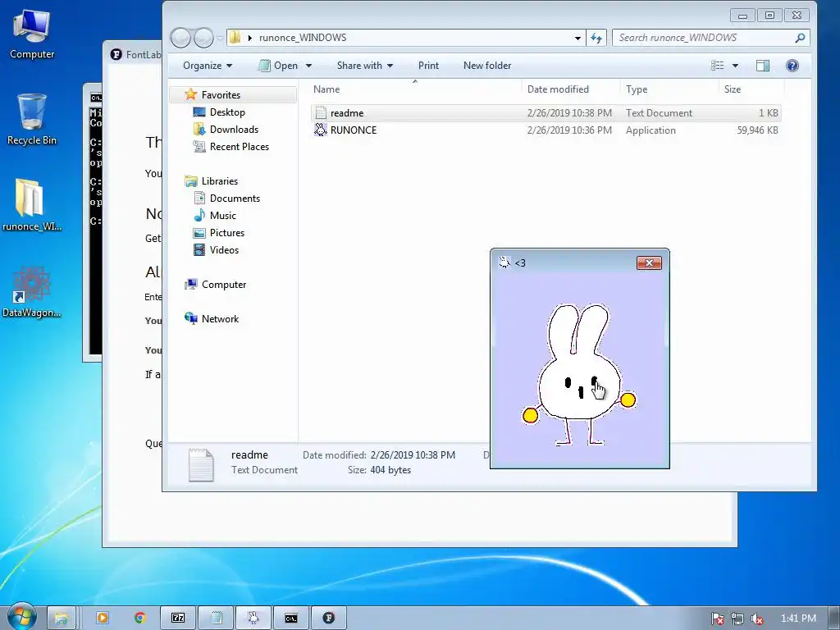
Task: Sort by Type column header
Action: click(x=669, y=89)
